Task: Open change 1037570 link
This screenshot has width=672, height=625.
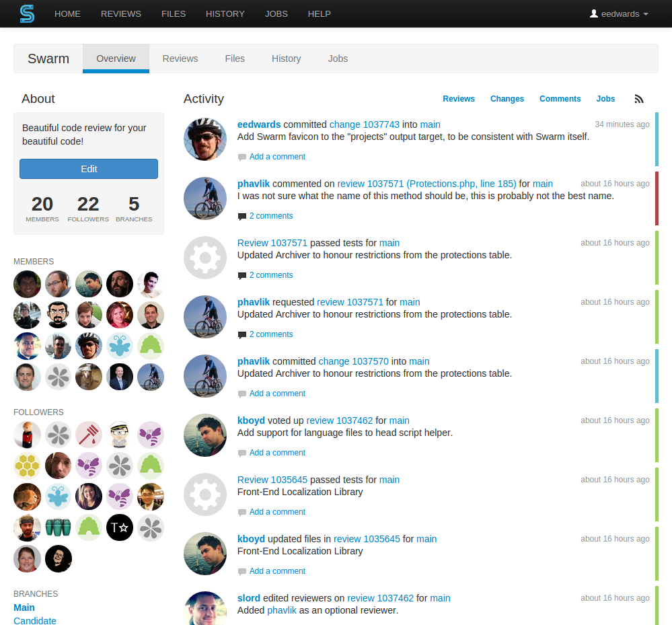Action: click(354, 361)
